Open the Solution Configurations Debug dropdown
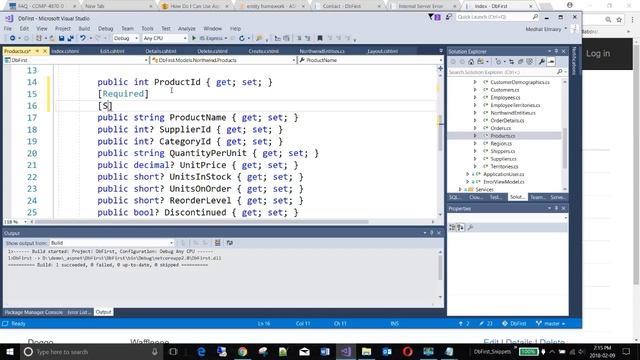The width and height of the screenshot is (640, 360). [x=126, y=38]
